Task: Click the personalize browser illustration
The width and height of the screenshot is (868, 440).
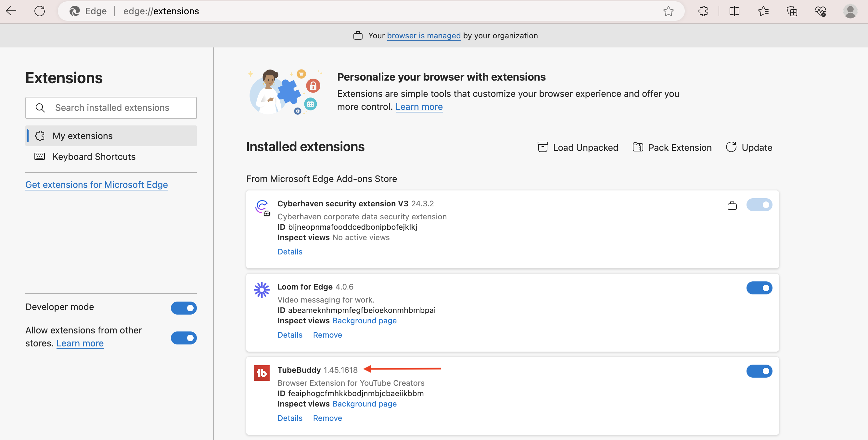Action: tap(285, 92)
